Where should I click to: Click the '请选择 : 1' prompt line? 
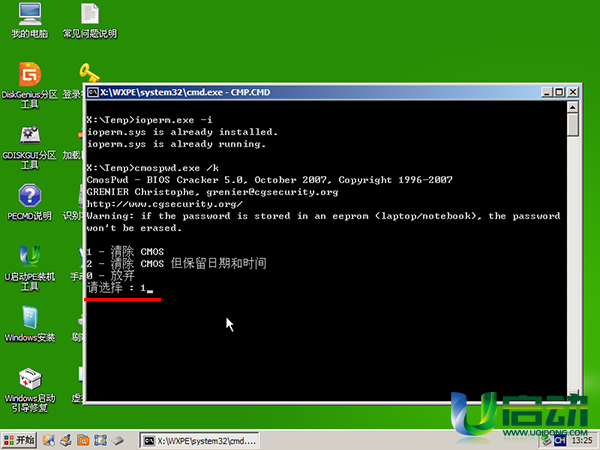point(119,287)
